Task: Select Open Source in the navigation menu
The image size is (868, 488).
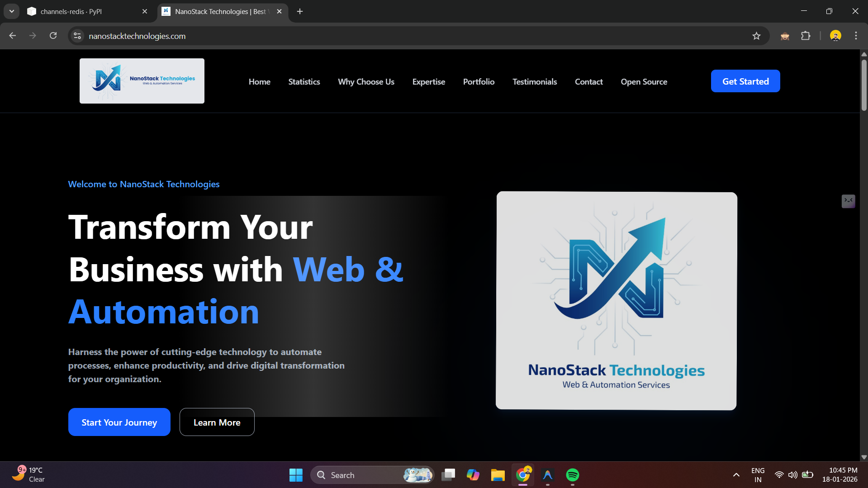Action: (644, 81)
